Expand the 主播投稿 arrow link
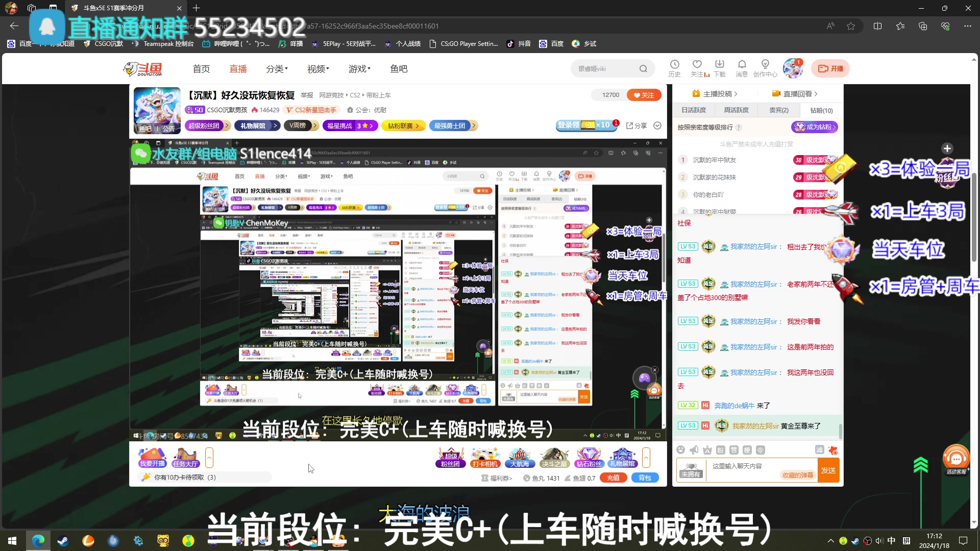980x551 pixels. 715,94
